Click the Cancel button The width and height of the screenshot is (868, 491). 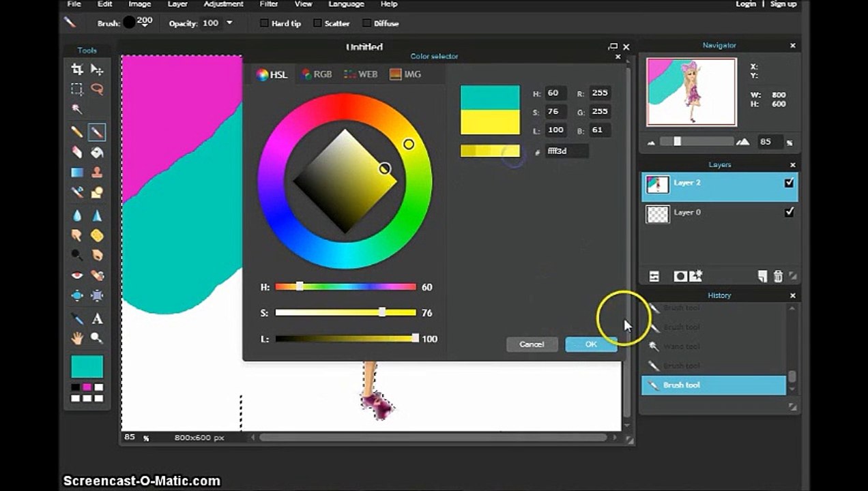click(x=532, y=344)
